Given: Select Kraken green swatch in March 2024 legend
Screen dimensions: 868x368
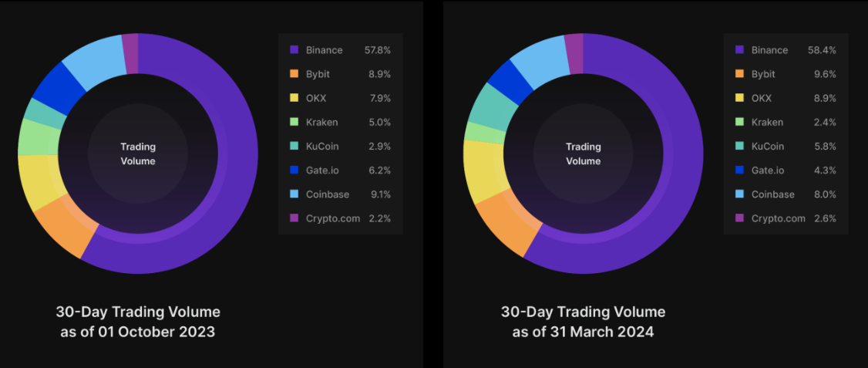Looking at the screenshot, I should [x=739, y=122].
